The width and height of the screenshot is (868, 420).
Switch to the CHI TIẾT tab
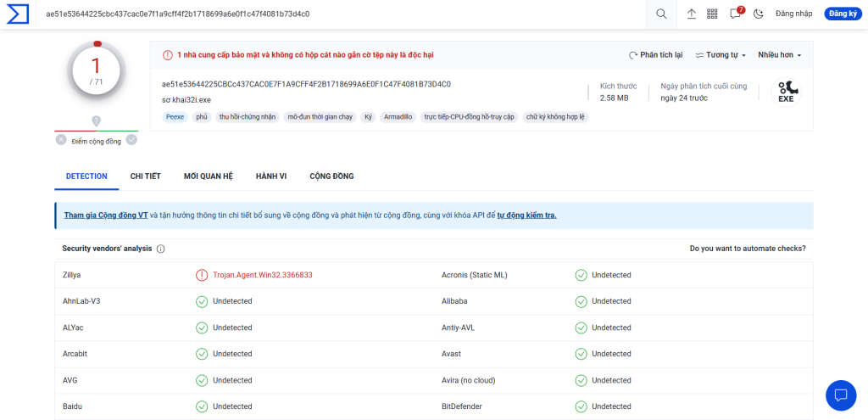[x=145, y=176]
